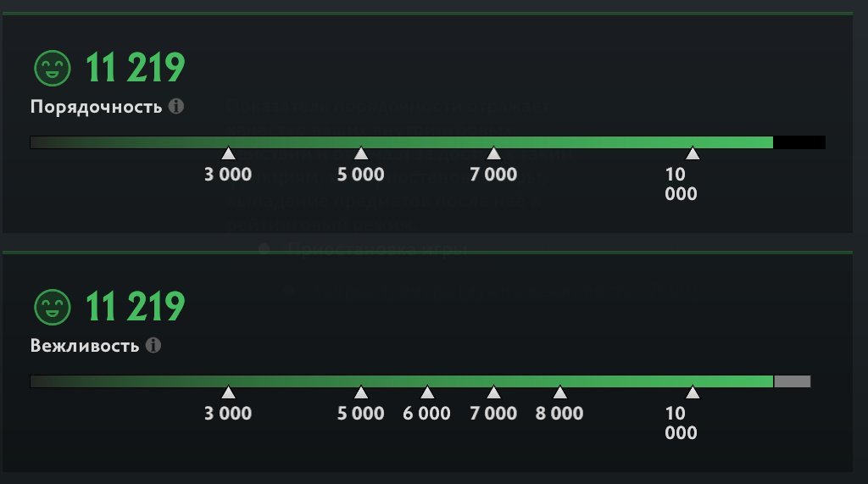This screenshot has height=484, width=868.
Task: Click the 10 000 triangle marker on Порядочность bar
Action: pyautogui.click(x=693, y=153)
